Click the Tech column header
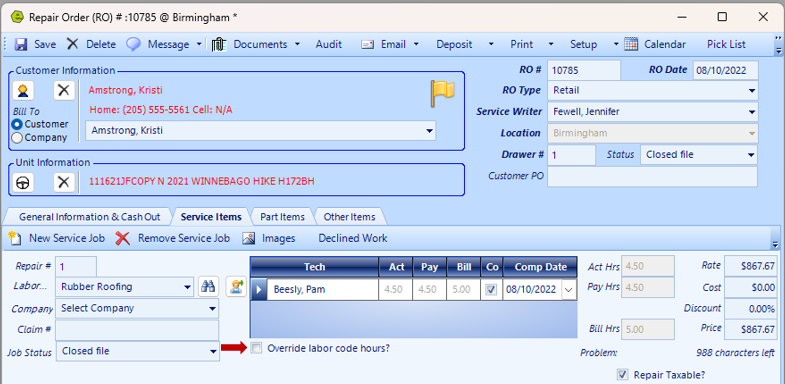This screenshot has width=785, height=384. 314,267
